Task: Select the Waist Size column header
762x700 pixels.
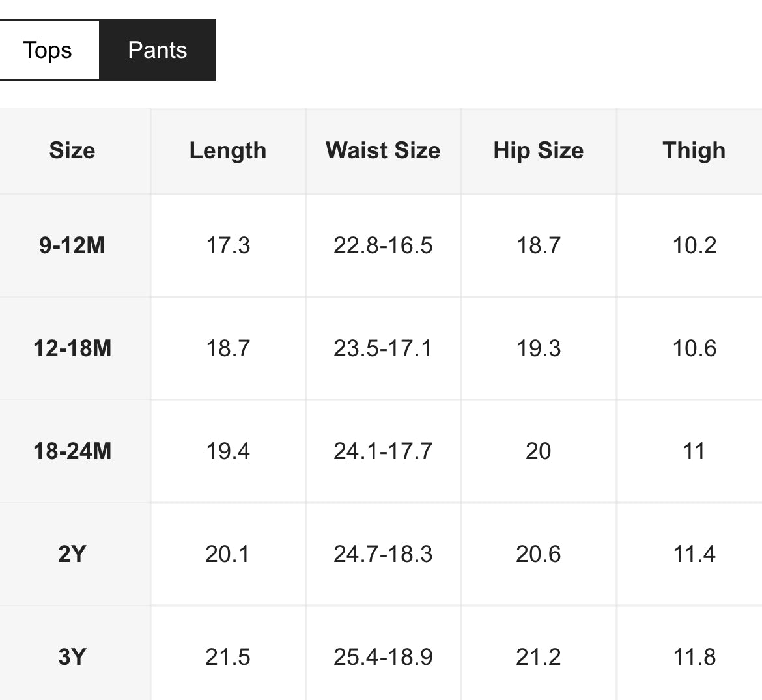Action: click(x=383, y=150)
